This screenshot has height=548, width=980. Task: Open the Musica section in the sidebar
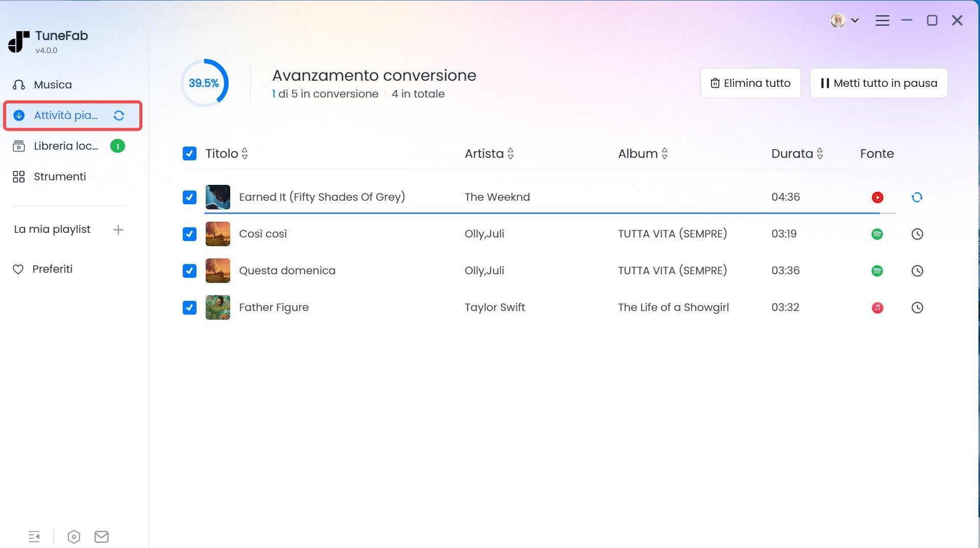pos(51,84)
